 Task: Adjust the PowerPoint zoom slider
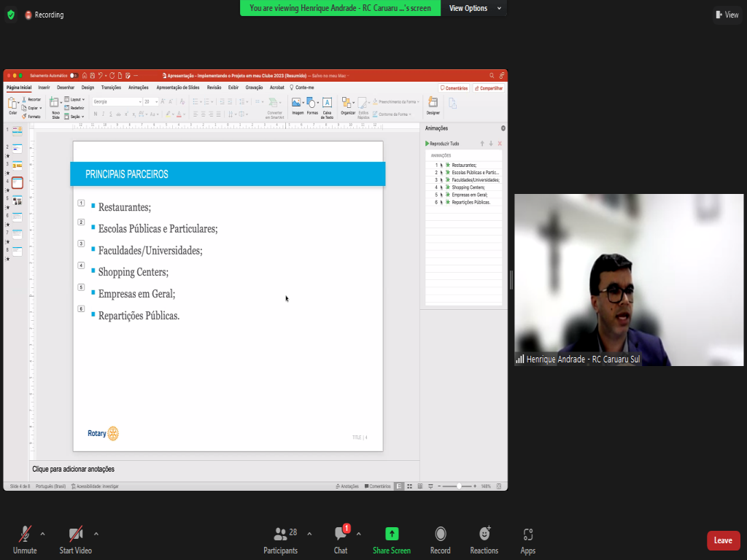click(x=459, y=486)
